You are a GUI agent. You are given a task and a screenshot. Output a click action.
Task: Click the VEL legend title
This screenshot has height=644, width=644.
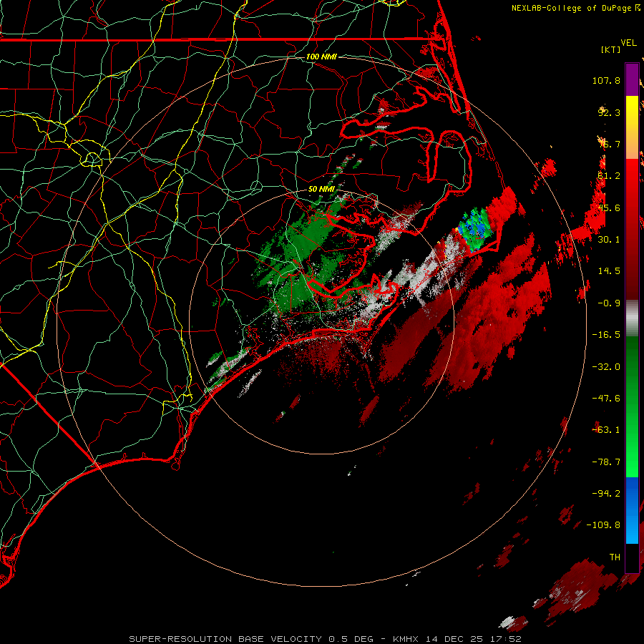coord(629,43)
